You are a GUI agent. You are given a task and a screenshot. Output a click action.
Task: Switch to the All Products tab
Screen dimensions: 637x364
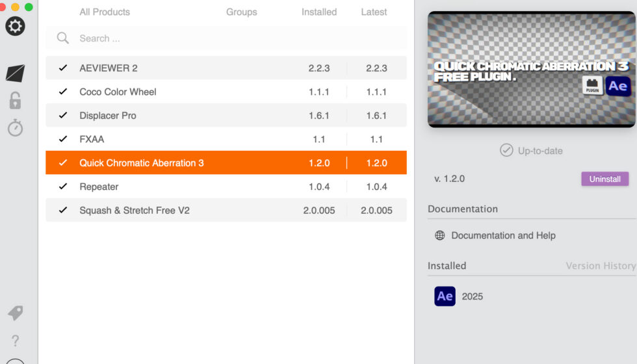[x=105, y=12]
